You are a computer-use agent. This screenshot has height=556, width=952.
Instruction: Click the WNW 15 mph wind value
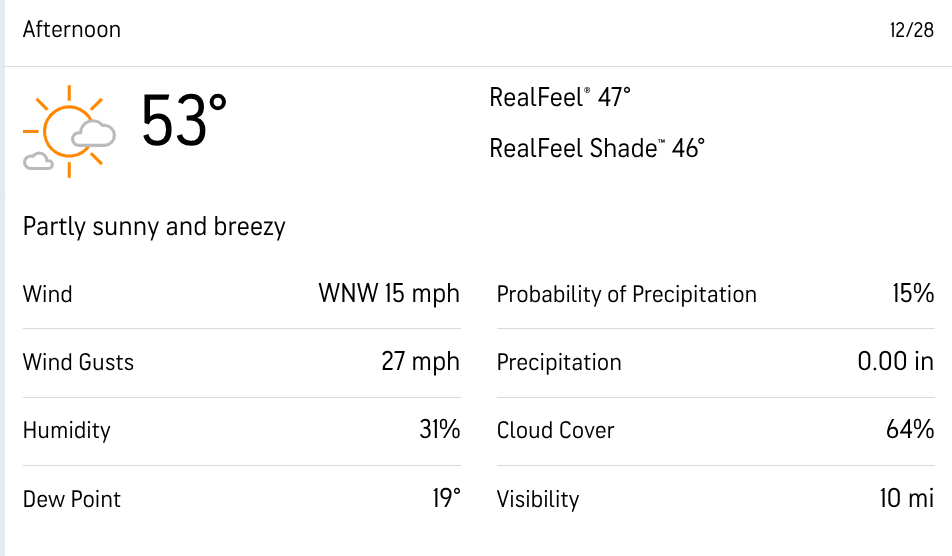(x=389, y=294)
